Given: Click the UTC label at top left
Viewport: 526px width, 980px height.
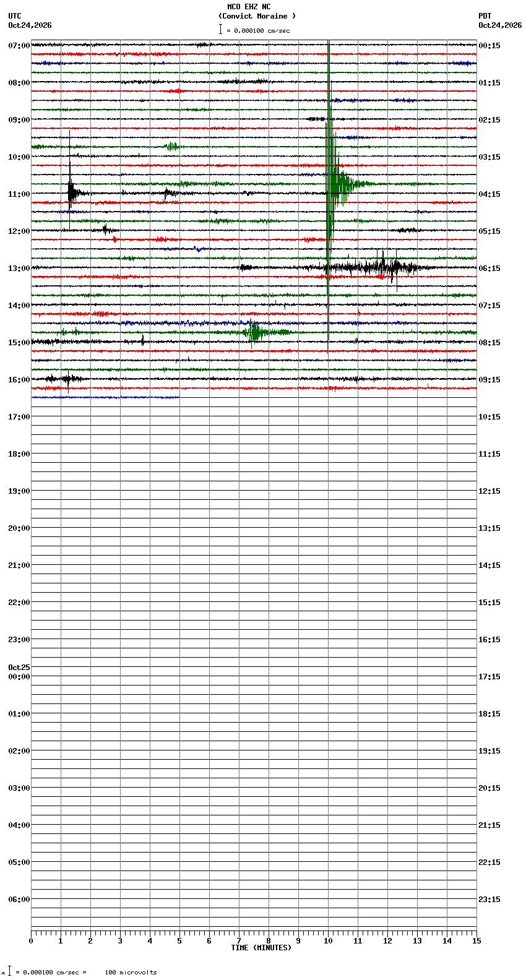Looking at the screenshot, I should (15, 16).
